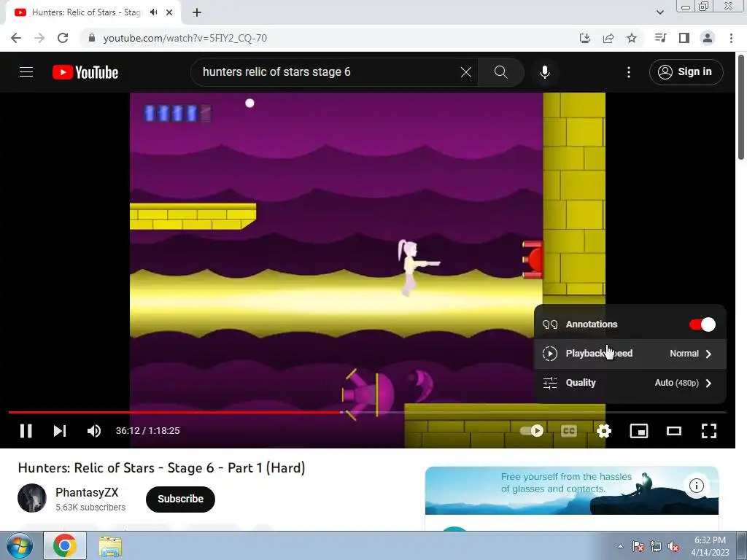Click the video title text
The width and height of the screenshot is (747, 560).
click(x=161, y=467)
